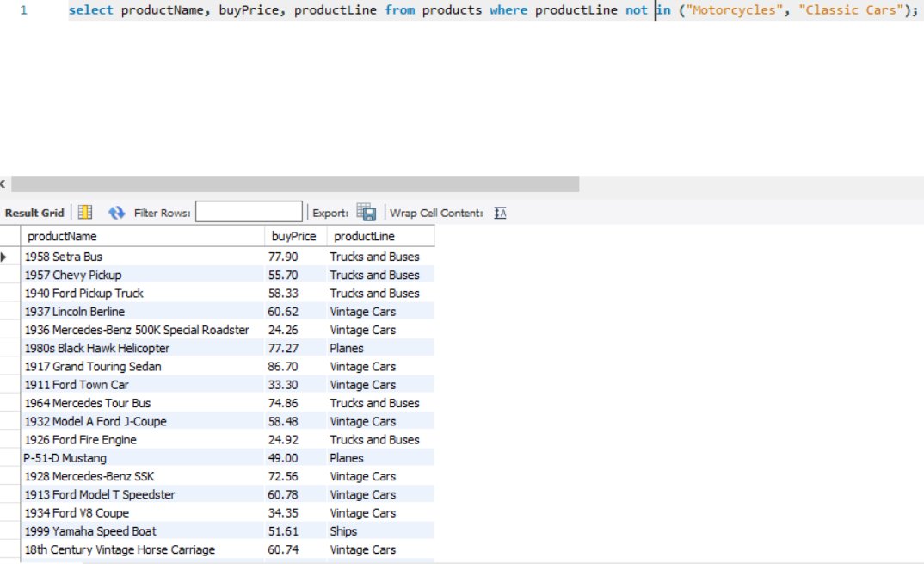924x564 pixels.
Task: Click buyPrice value 49.00
Action: tap(296, 458)
